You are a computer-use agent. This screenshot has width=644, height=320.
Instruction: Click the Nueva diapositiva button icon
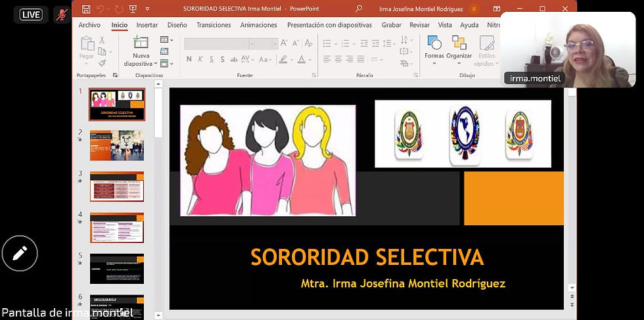click(141, 42)
